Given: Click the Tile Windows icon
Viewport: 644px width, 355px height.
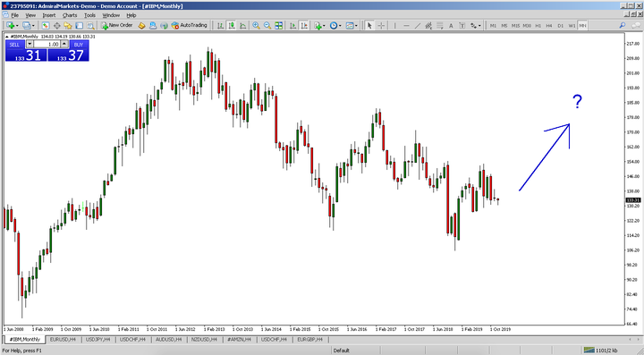Looking at the screenshot, I should (x=279, y=25).
